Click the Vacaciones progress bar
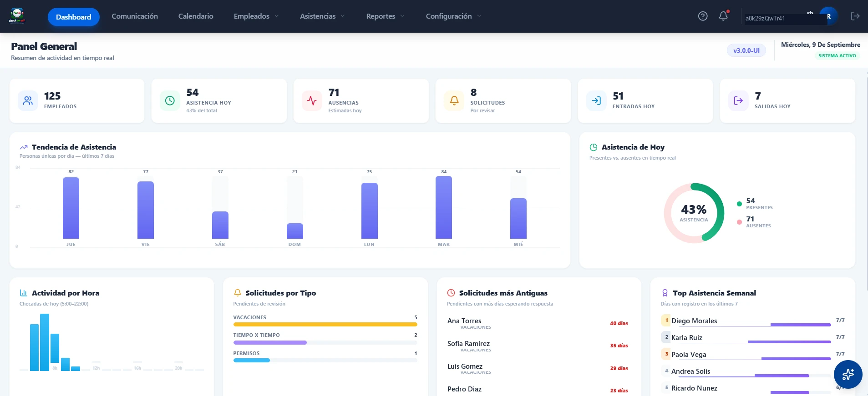868x396 pixels. pyautogui.click(x=325, y=325)
